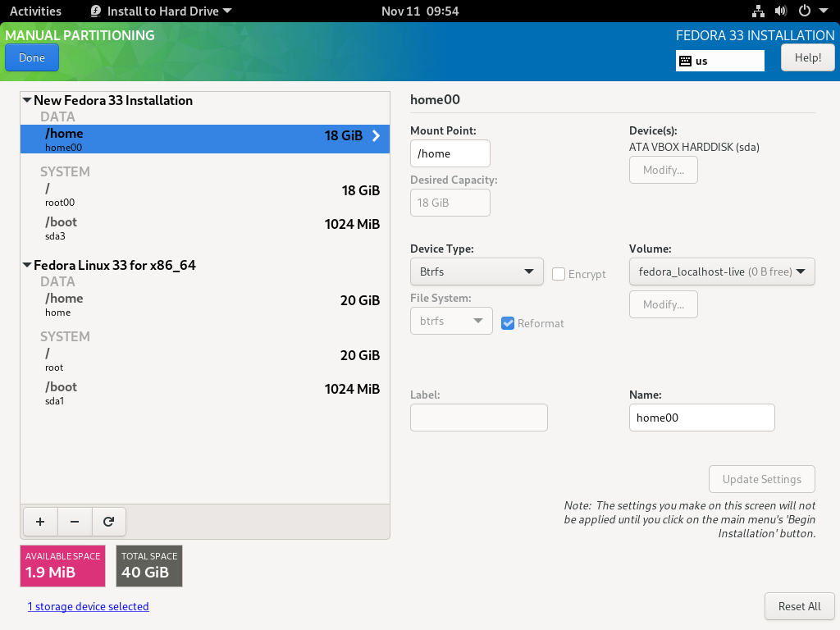Viewport: 840px width, 630px height.
Task: Open the Install to Hard Drive app menu
Action: click(x=161, y=11)
